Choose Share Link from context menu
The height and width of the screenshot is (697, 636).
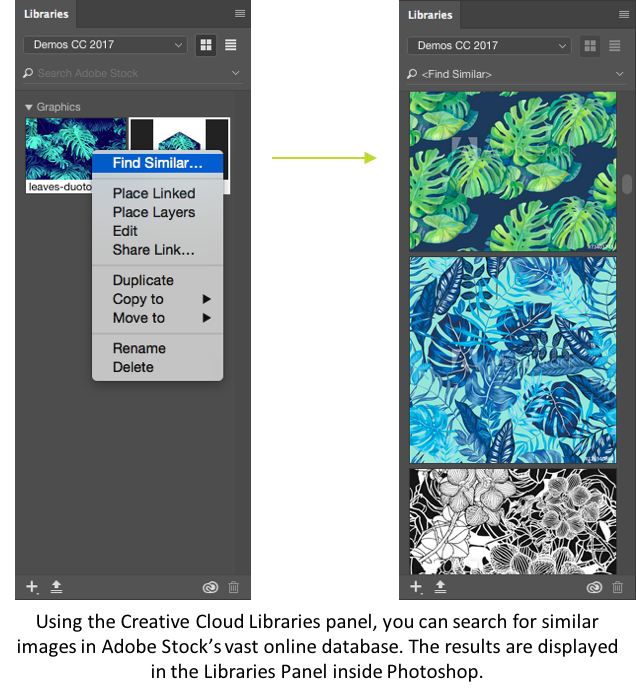[157, 250]
